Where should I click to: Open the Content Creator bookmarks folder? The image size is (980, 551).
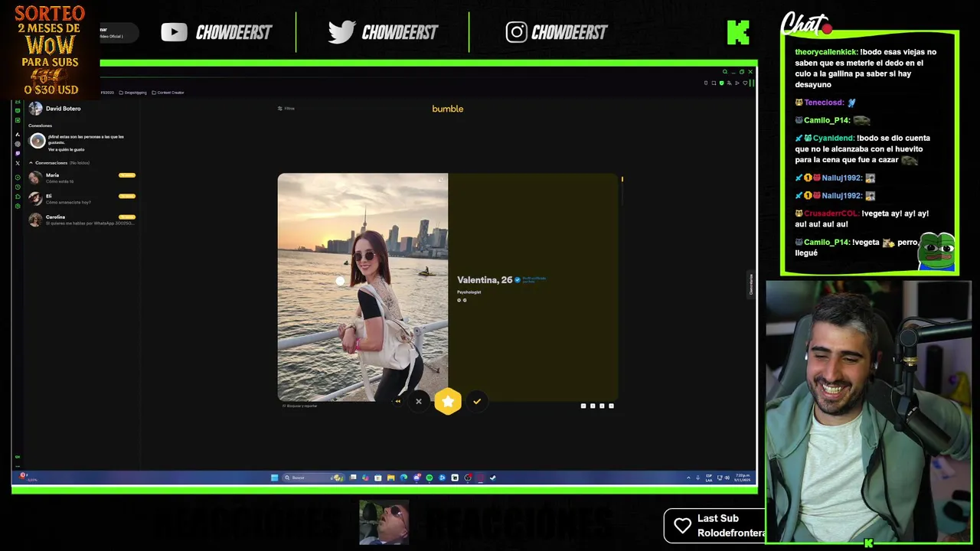[x=168, y=93]
